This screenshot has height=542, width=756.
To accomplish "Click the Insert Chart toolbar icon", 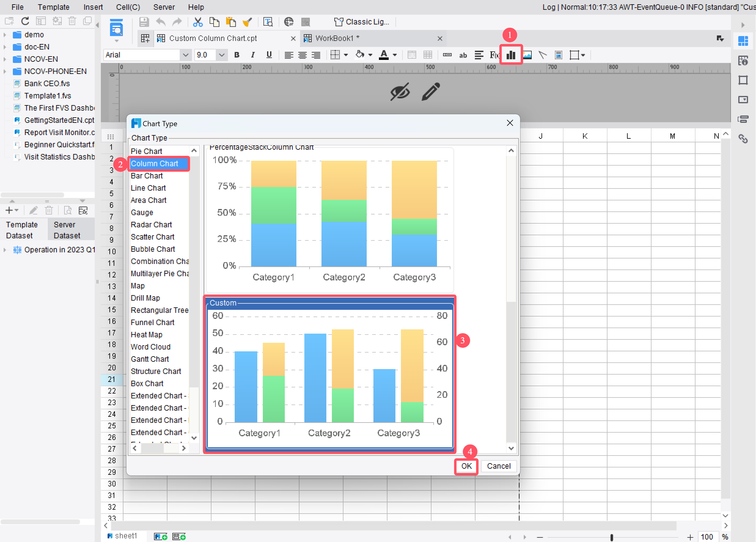I will (510, 55).
